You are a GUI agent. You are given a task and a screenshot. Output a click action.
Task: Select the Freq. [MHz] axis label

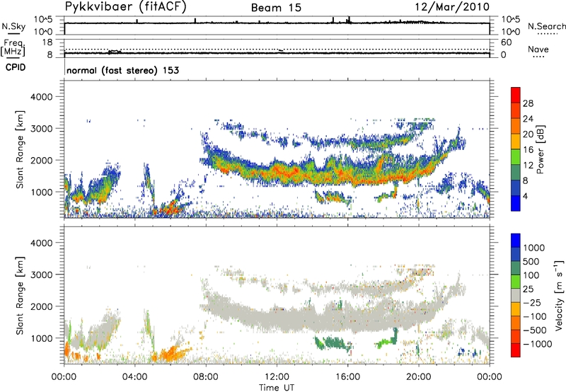tap(13, 47)
